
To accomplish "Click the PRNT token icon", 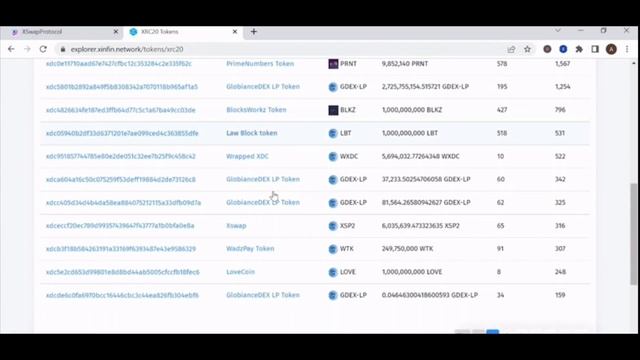I will 333,64.
